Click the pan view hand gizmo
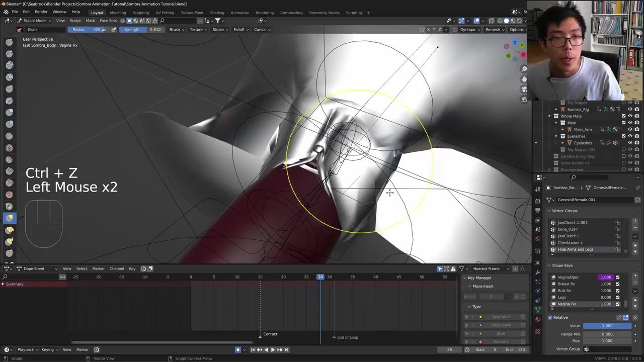The height and width of the screenshot is (362, 644). pyautogui.click(x=524, y=79)
